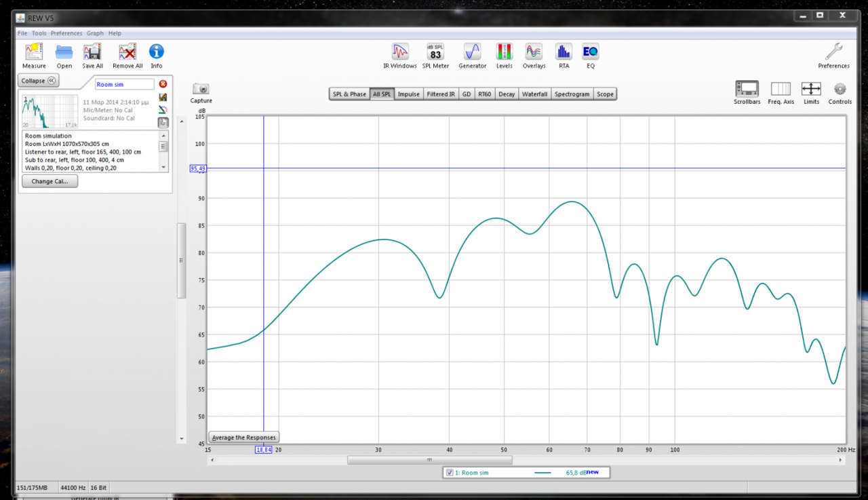The width and height of the screenshot is (868, 500).
Task: Click Average the Responses button
Action: pyautogui.click(x=244, y=438)
